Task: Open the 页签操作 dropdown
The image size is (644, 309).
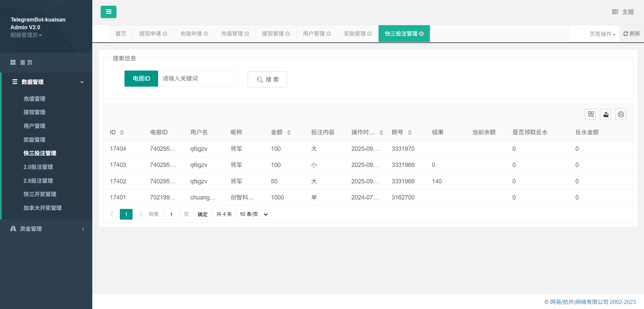Action: pyautogui.click(x=602, y=34)
